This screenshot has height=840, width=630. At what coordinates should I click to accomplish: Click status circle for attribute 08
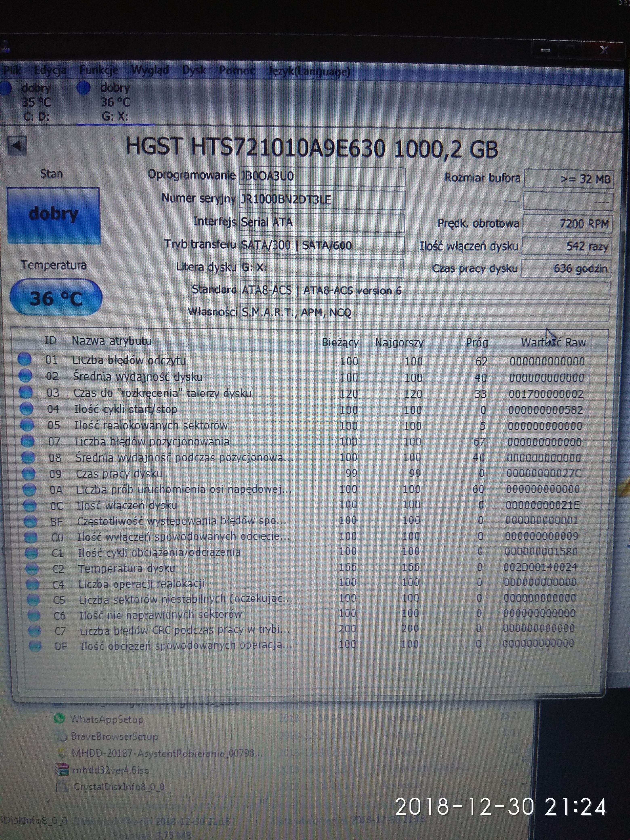28,457
